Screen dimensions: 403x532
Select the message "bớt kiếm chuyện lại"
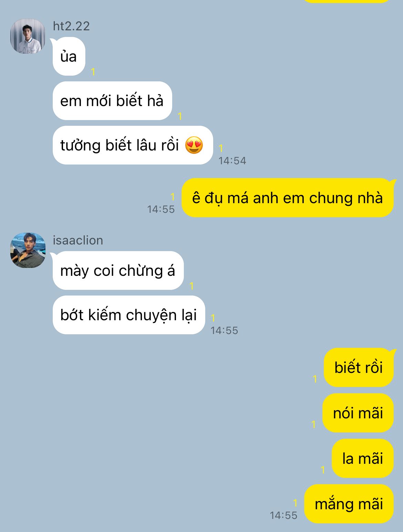click(x=129, y=315)
